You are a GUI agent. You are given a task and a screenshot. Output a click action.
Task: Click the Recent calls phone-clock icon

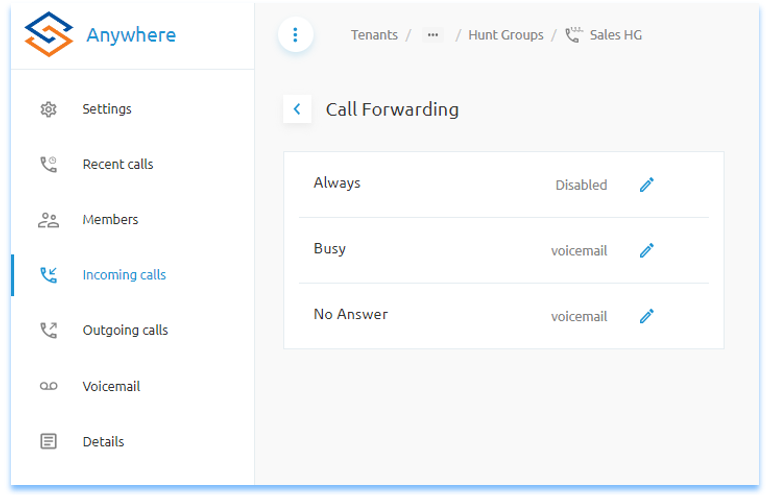48,164
